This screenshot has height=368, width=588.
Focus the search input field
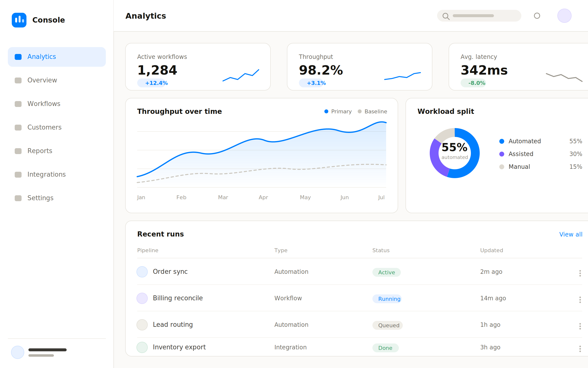coord(479,16)
